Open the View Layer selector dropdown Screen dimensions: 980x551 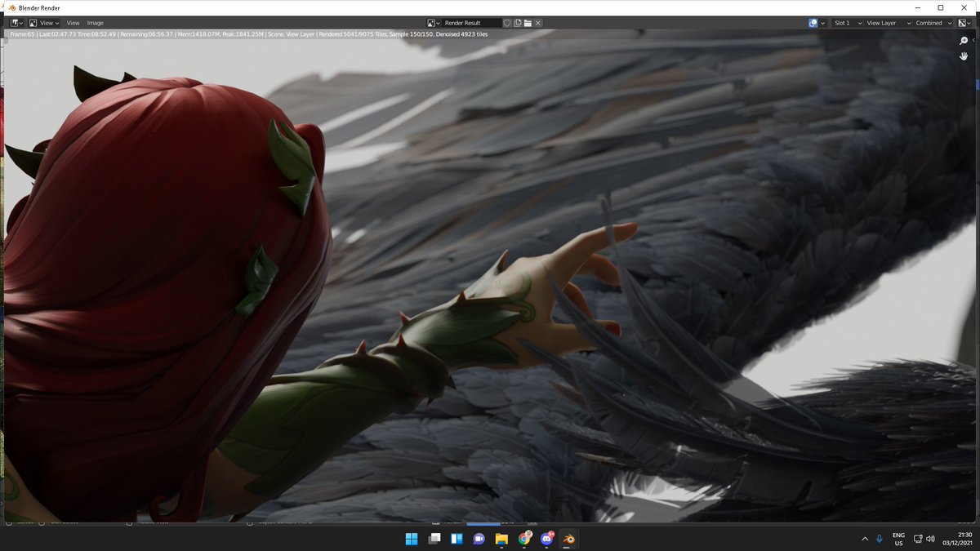click(x=888, y=23)
